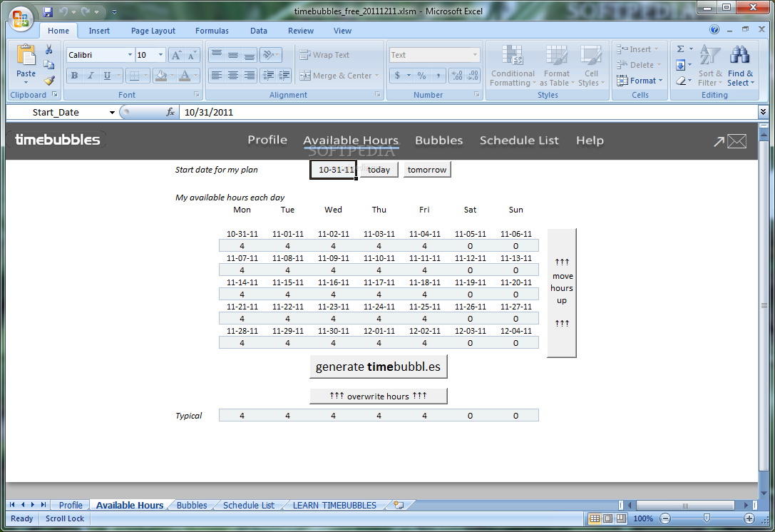Image resolution: width=775 pixels, height=532 pixels.
Task: Open the Data ribbon tab
Action: point(259,31)
